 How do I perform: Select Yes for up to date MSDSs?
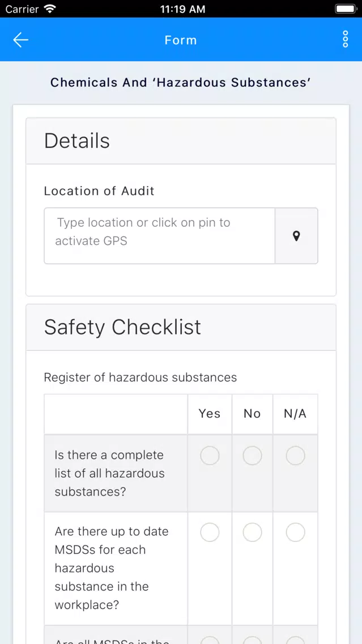[210, 533]
